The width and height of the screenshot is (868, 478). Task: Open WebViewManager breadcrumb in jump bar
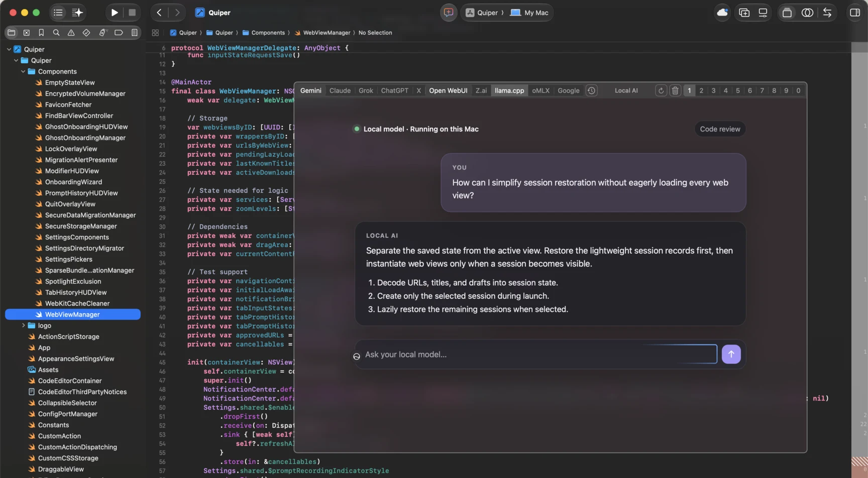coord(322,33)
